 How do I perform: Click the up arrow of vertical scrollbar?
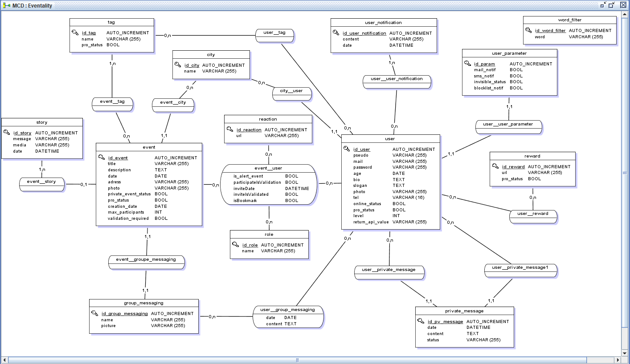click(x=626, y=15)
